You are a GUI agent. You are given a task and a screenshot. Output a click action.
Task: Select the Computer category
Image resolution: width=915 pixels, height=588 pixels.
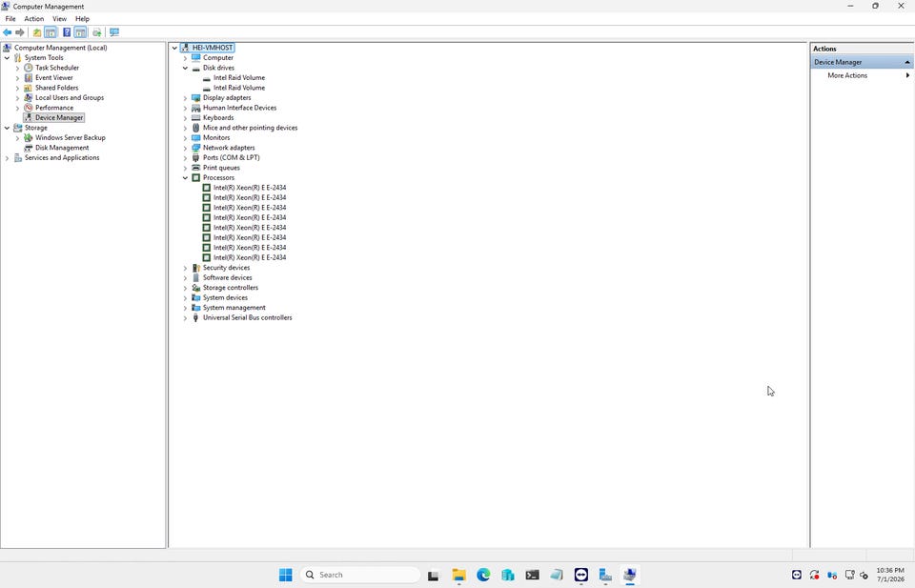click(217, 58)
